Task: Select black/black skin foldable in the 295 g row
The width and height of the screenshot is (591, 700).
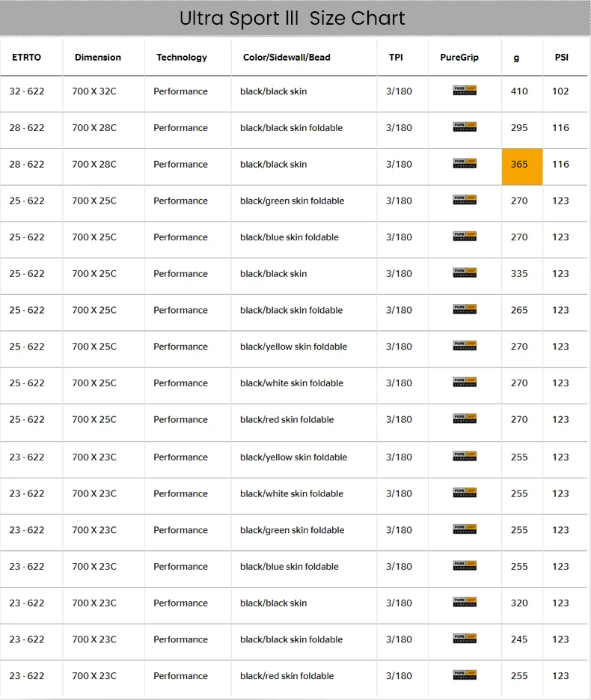Action: 291,128
